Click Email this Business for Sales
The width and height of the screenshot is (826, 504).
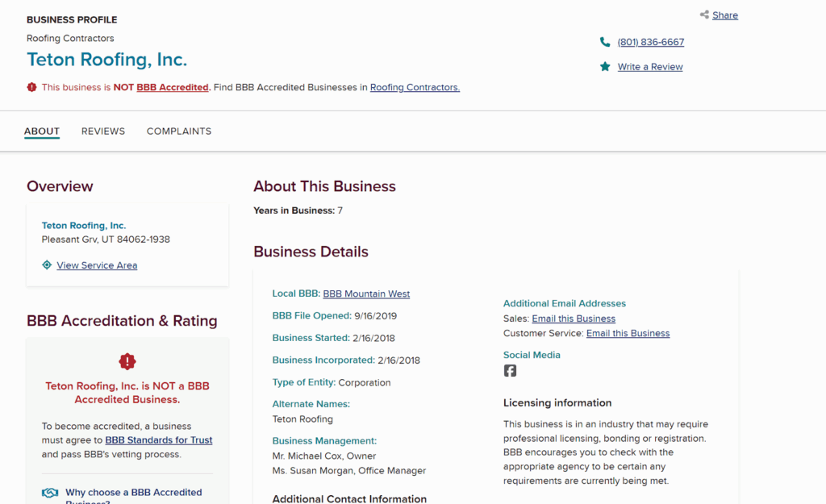[x=574, y=319]
